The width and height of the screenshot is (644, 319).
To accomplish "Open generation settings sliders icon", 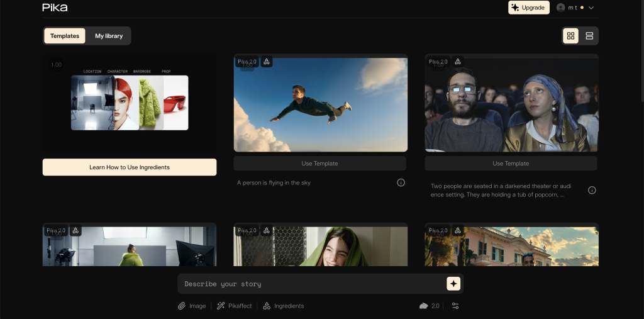I will pyautogui.click(x=455, y=306).
